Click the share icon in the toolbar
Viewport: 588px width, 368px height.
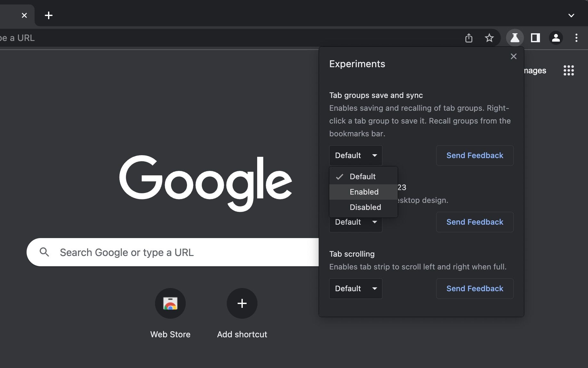tap(469, 38)
